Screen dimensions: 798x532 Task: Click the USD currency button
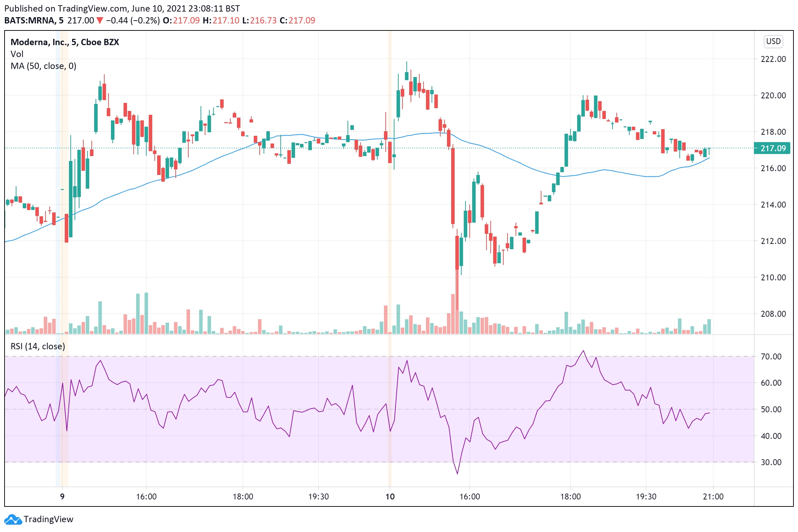(x=773, y=41)
